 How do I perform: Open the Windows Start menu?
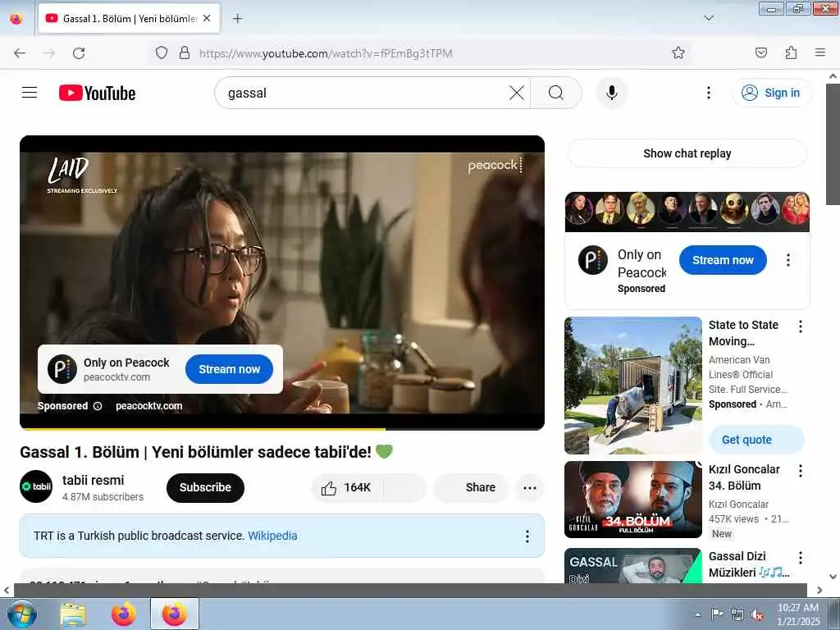(x=21, y=614)
